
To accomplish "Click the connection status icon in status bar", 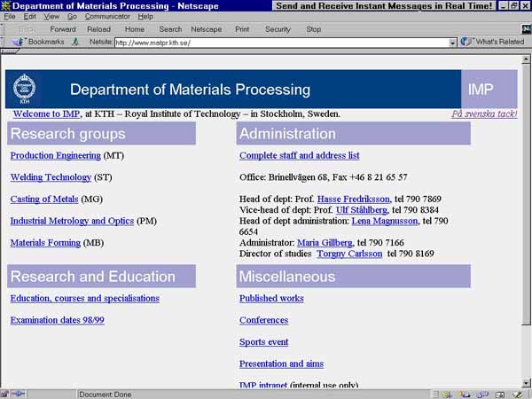I will point(18,395).
